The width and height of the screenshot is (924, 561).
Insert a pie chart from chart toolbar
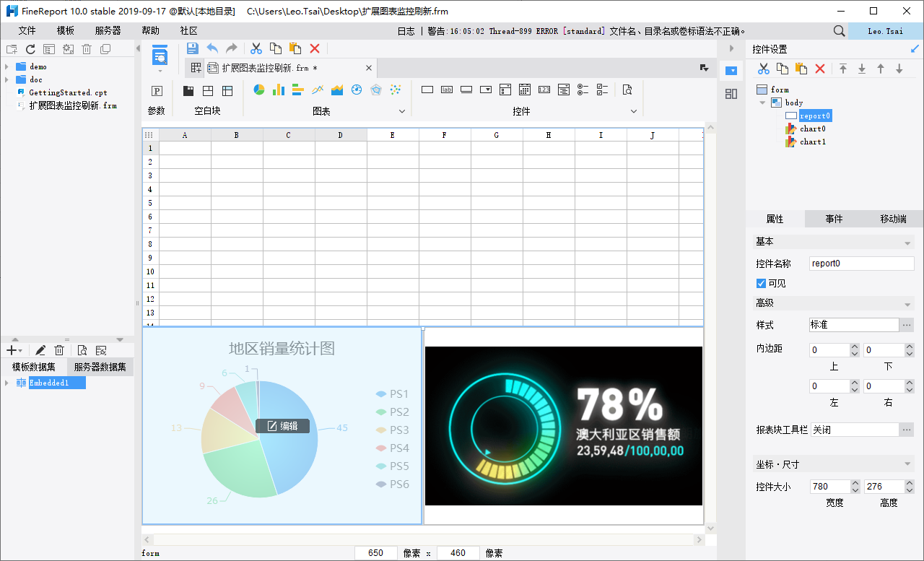[x=259, y=90]
